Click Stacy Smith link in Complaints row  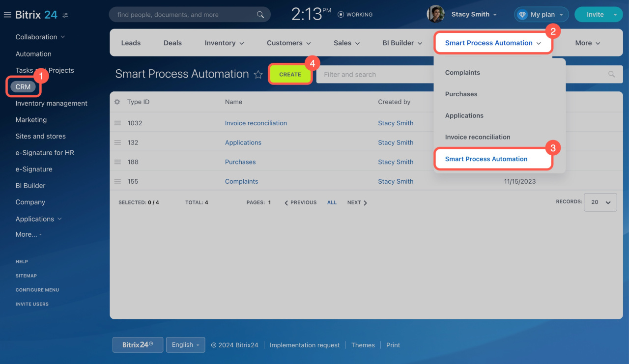point(396,181)
